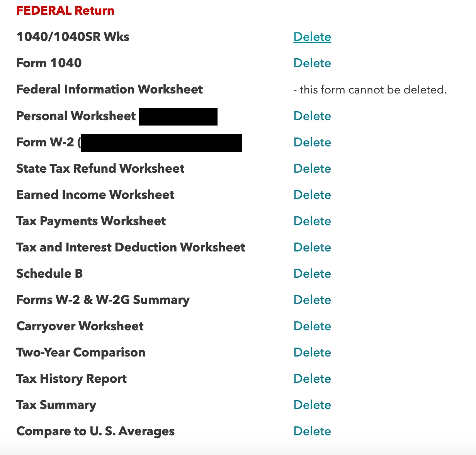
Task: Delete the Tax Payments Worksheet
Action: coord(312,221)
